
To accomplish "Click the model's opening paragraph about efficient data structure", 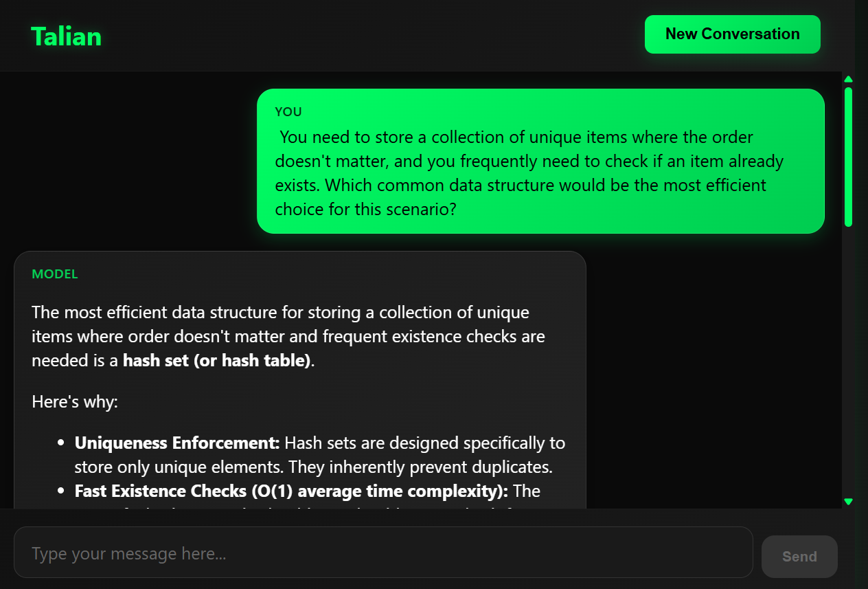I will pyautogui.click(x=288, y=336).
